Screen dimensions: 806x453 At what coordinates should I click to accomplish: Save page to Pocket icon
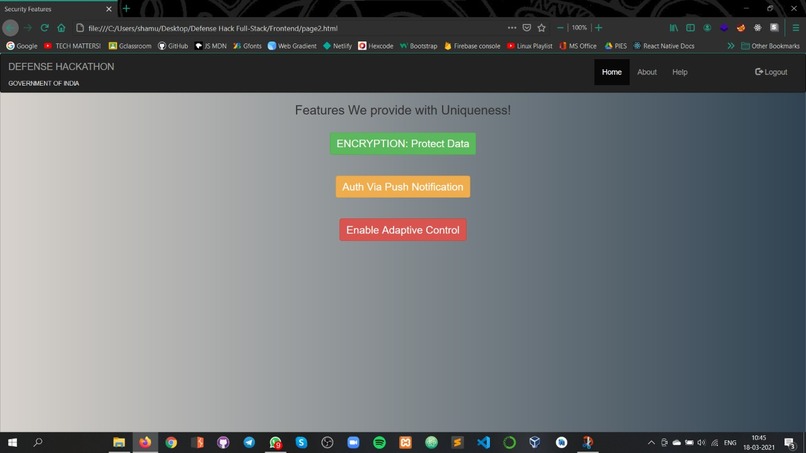coord(526,28)
